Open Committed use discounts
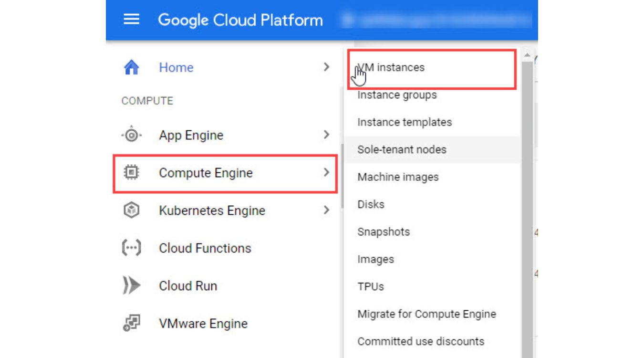Image resolution: width=644 pixels, height=358 pixels. pyautogui.click(x=421, y=342)
